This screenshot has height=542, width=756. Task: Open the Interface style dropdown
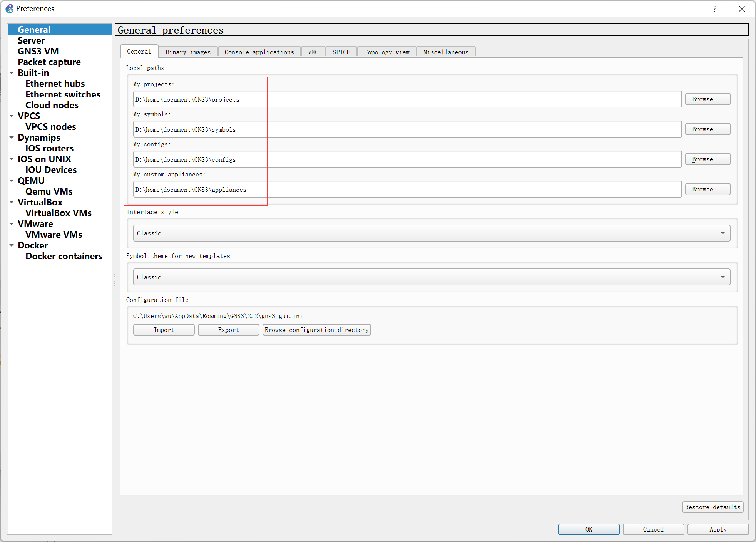point(432,233)
